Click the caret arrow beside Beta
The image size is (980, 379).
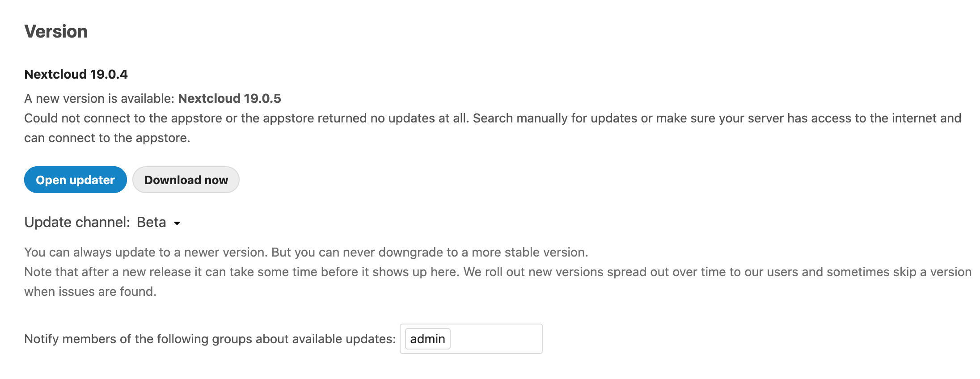tap(177, 223)
